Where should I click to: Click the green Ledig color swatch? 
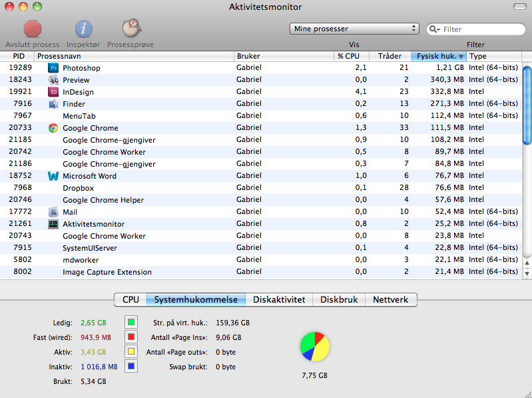[131, 322]
